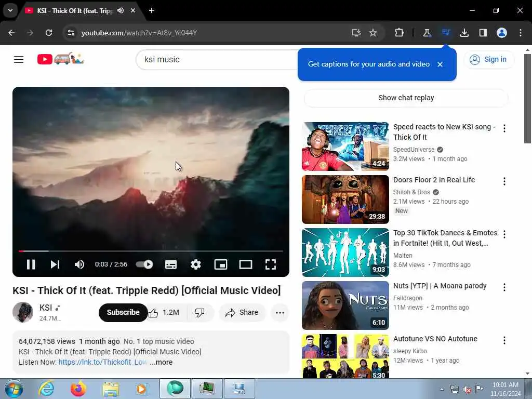This screenshot has height=399, width=532.
Task: View site information icon in address bar
Action: pyautogui.click(x=71, y=33)
